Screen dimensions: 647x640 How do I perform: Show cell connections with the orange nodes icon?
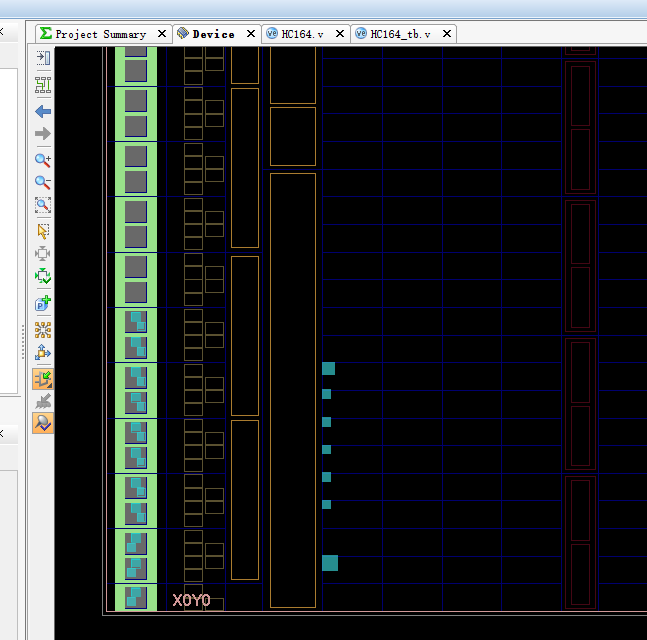coord(43,330)
